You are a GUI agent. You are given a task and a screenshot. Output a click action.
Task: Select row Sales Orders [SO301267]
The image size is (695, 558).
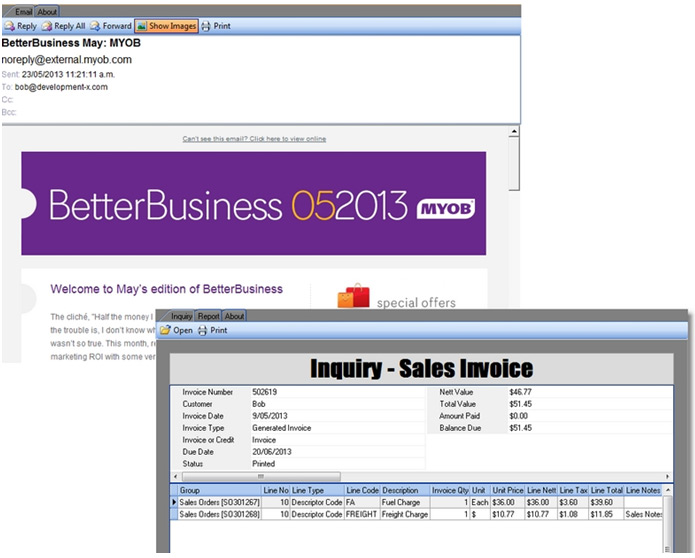click(417, 502)
